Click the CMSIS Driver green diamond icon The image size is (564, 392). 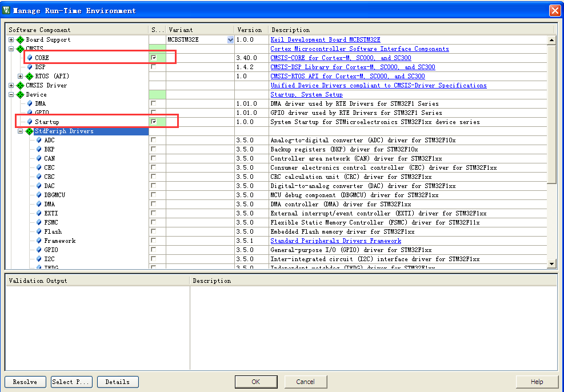(x=21, y=85)
